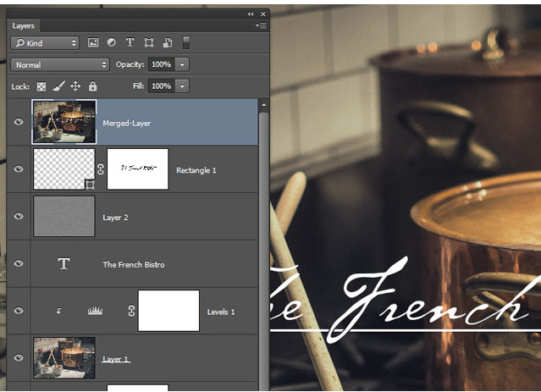Image resolution: width=541 pixels, height=392 pixels.
Task: Lock image pixels brush icon
Action: tap(58, 86)
